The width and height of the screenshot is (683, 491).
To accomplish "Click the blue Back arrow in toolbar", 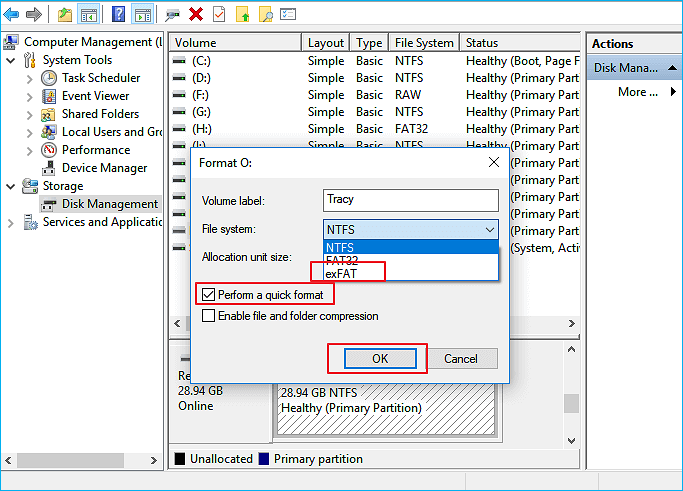I will 11,14.
